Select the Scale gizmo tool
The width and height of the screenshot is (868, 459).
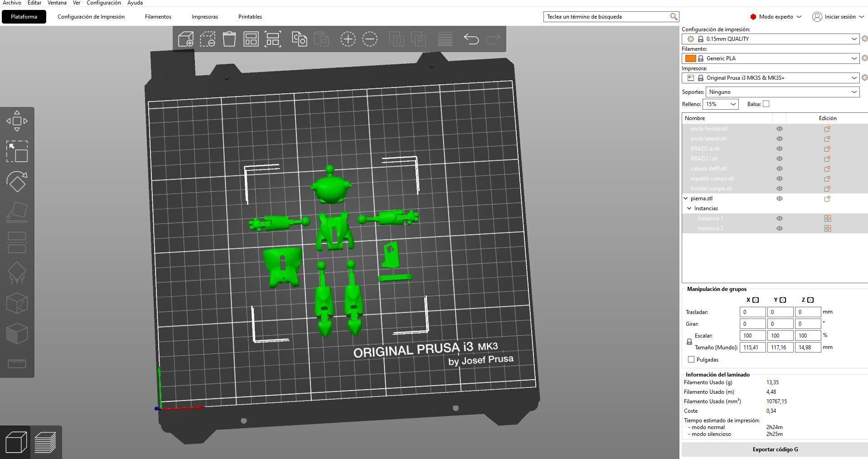point(17,151)
